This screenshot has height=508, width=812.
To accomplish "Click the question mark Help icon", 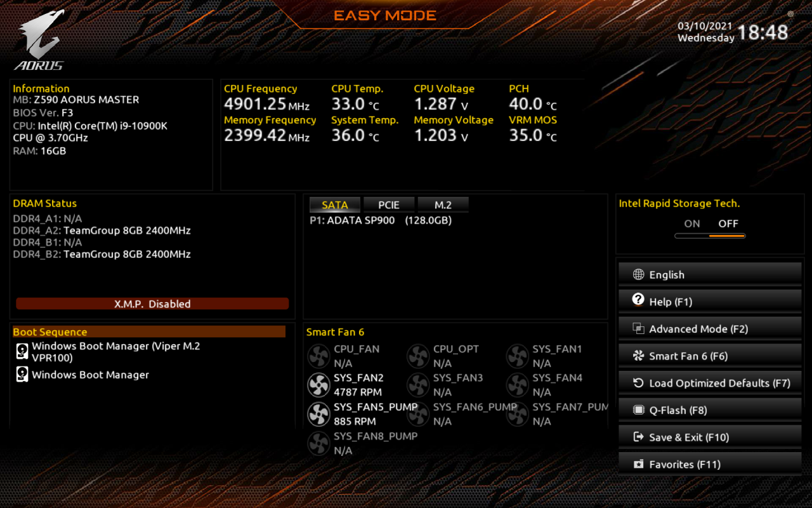I will point(639,300).
